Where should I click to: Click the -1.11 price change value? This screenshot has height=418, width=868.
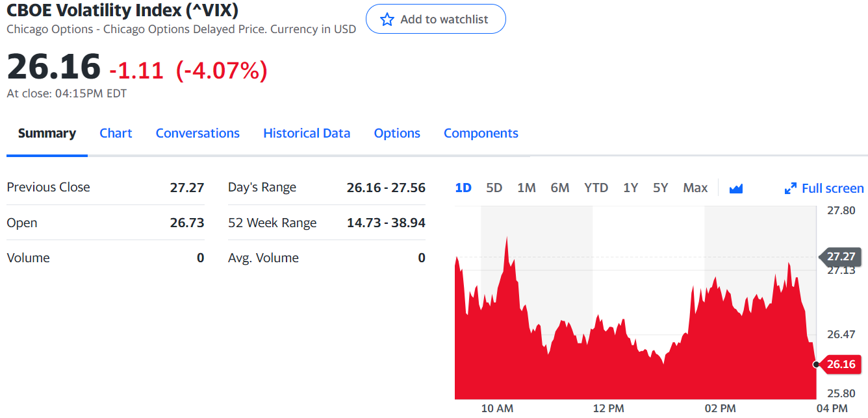(136, 70)
